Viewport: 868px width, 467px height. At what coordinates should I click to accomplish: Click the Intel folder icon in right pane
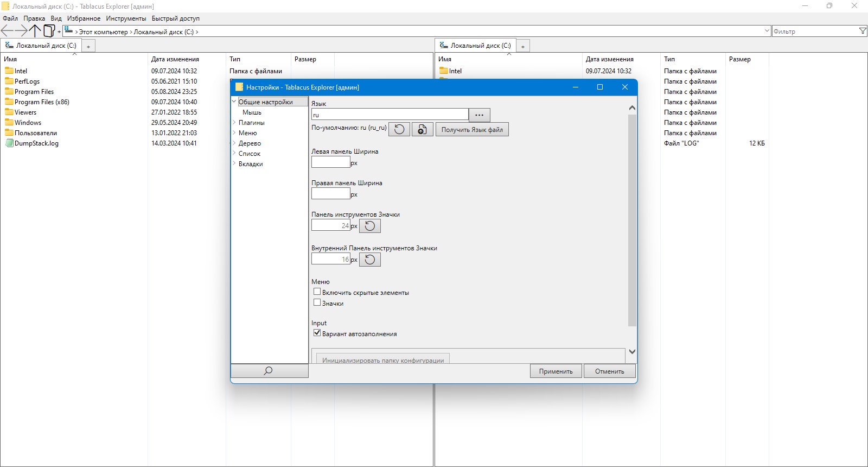point(444,71)
